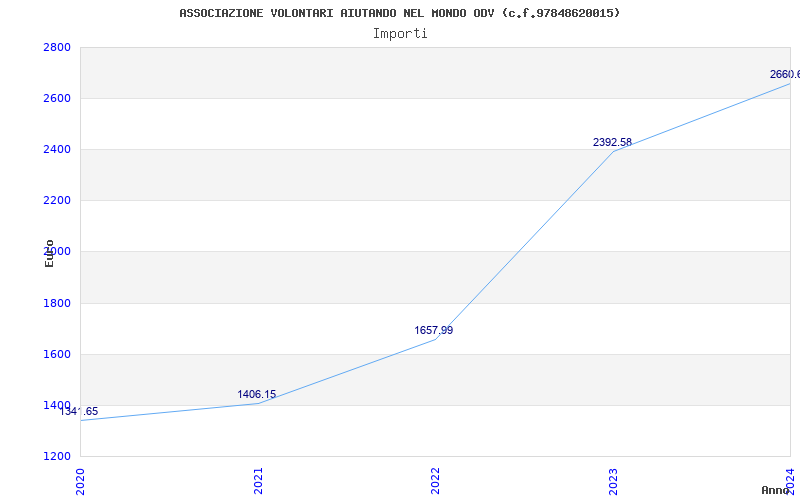Click the 2020 data value label near 1341.65
The height and width of the screenshot is (500, 800).
(x=79, y=411)
